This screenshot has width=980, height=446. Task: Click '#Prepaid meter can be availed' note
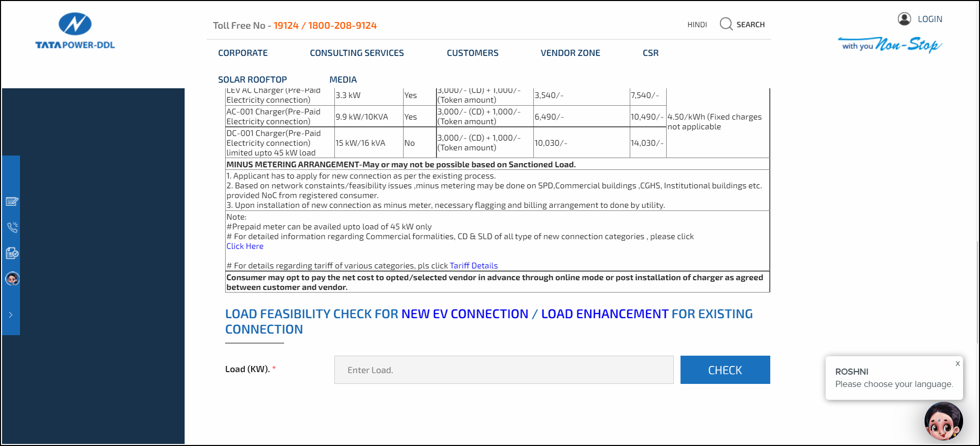click(x=329, y=227)
